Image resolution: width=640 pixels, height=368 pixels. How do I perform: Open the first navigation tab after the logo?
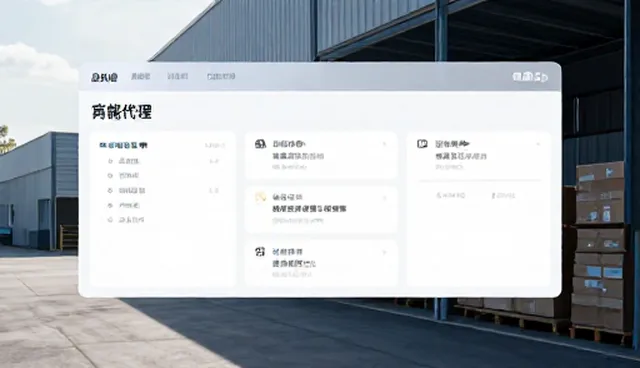tap(141, 76)
